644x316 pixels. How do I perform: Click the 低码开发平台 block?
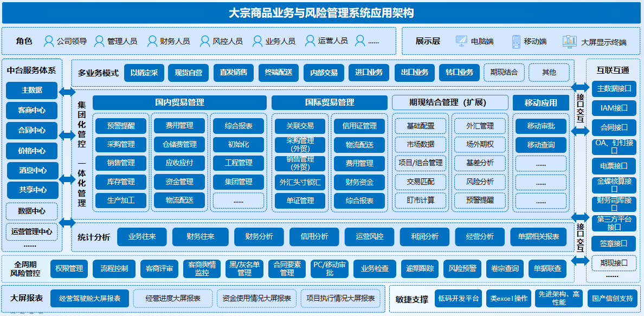[x=458, y=298]
